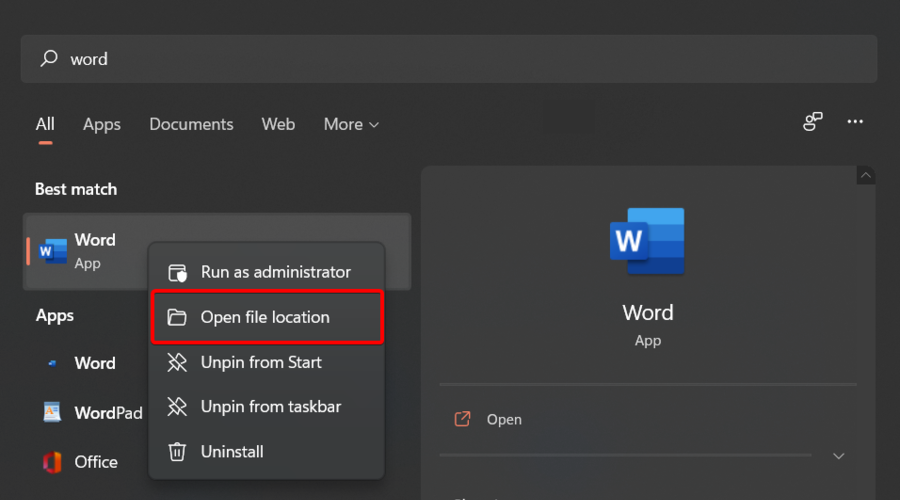The width and height of the screenshot is (900, 500).
Task: Select the Word best match result
Action: click(216, 251)
